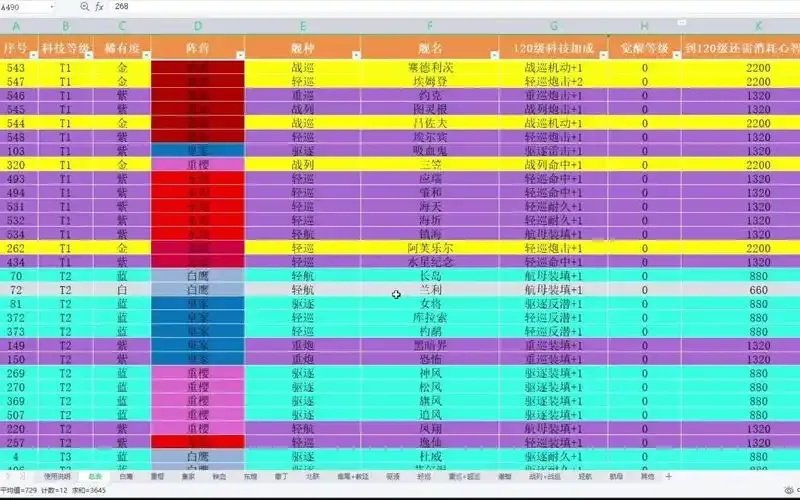Click the 白 rarity cell in row 72
The image size is (800, 500).
122,290
